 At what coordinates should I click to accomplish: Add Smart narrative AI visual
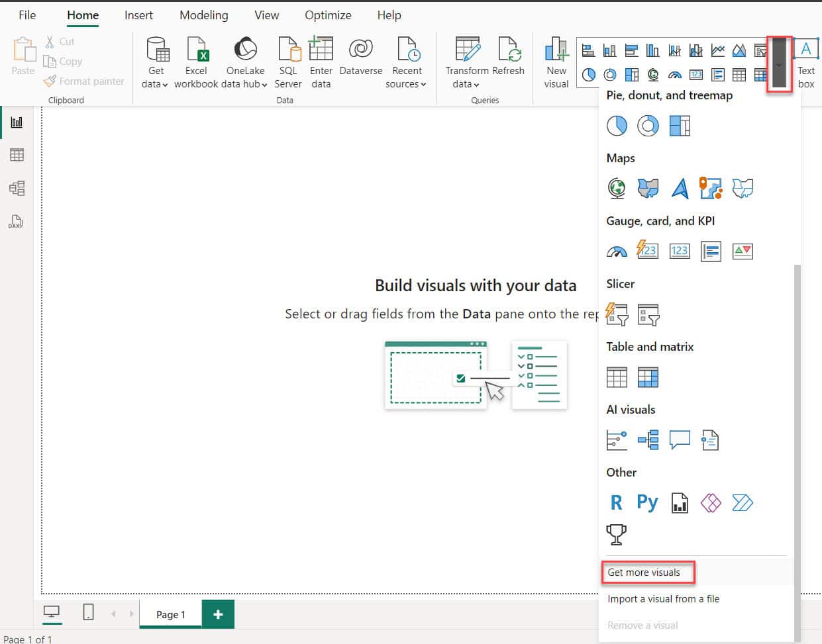(711, 440)
